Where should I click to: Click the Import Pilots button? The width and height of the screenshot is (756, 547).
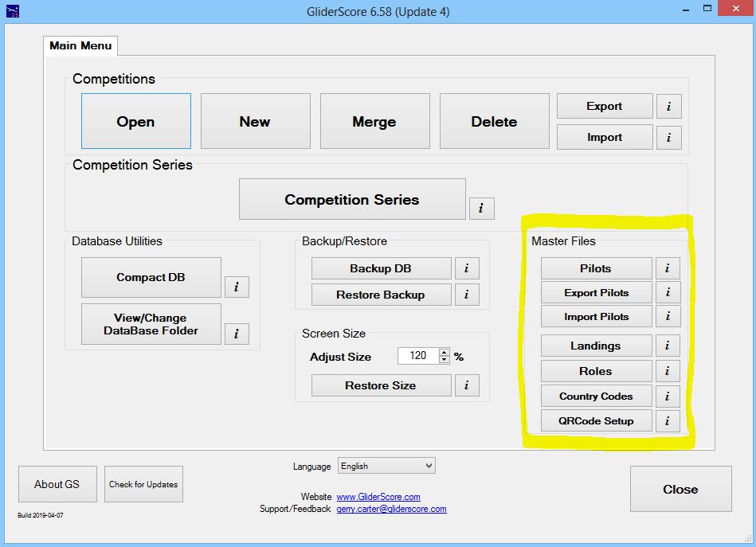596,316
